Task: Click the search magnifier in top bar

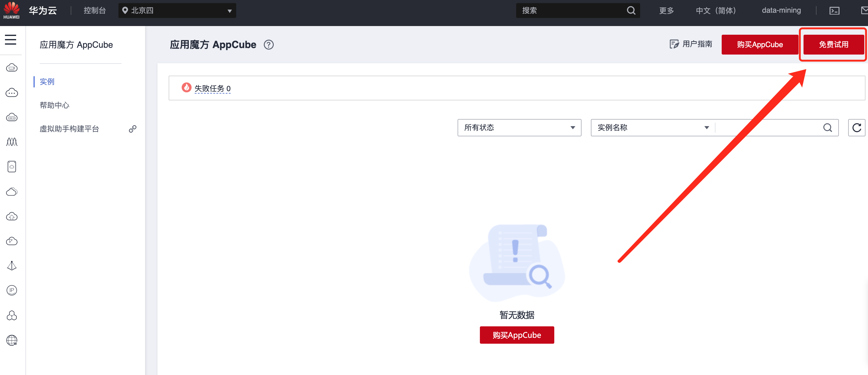Action: [631, 11]
